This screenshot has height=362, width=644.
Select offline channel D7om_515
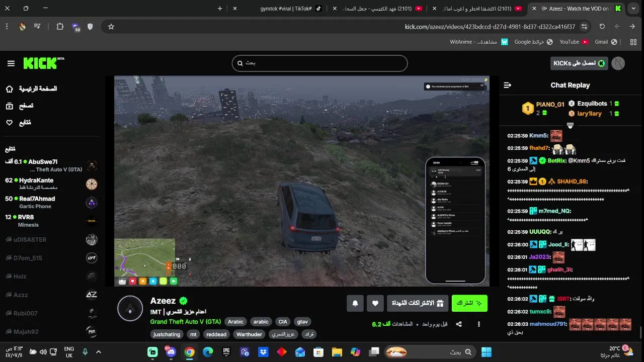point(50,258)
